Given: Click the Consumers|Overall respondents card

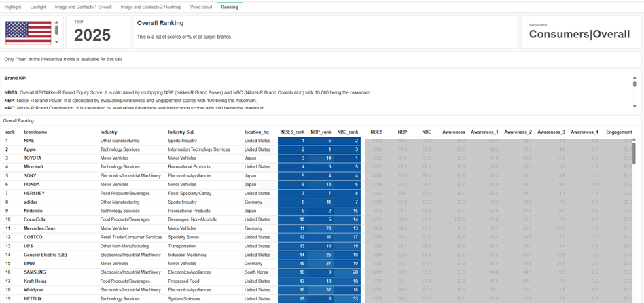Looking at the screenshot, I should point(579,33).
